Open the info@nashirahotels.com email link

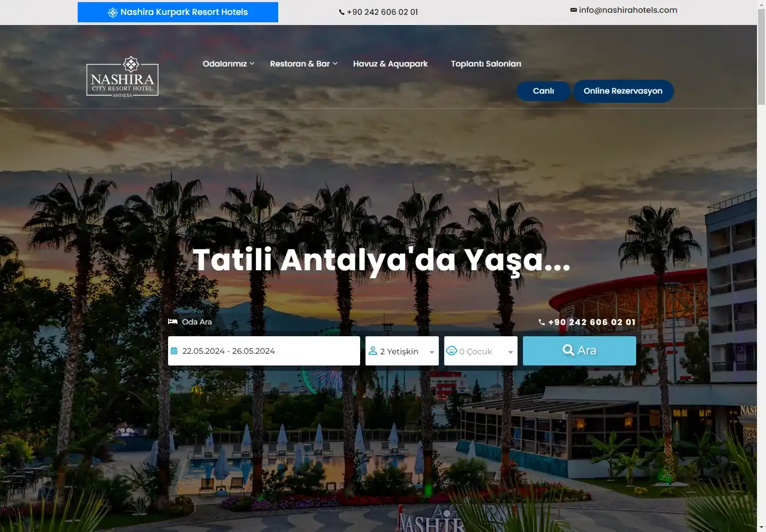(628, 10)
